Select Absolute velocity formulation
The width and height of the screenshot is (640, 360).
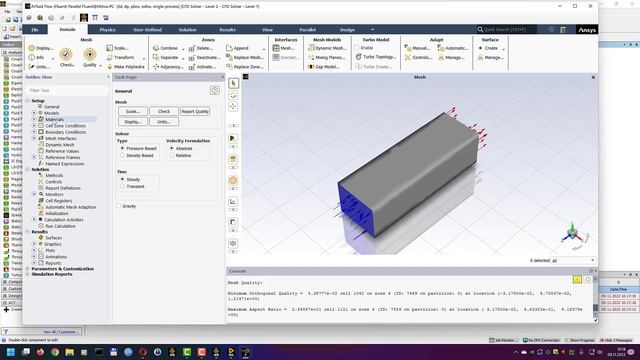(172, 149)
